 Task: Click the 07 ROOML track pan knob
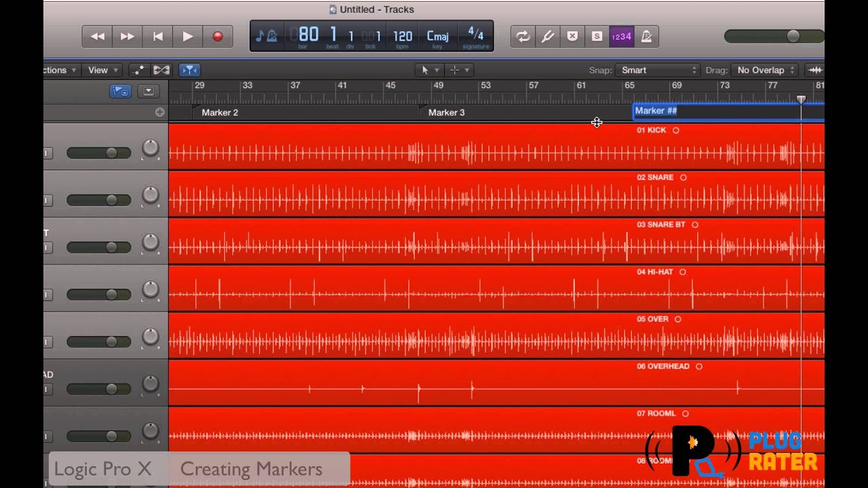pos(150,431)
